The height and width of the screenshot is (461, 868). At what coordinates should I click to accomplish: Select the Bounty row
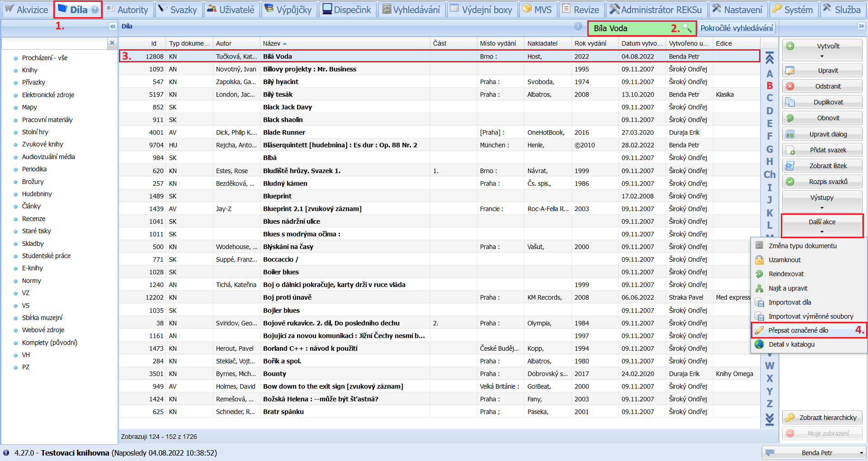click(x=439, y=374)
